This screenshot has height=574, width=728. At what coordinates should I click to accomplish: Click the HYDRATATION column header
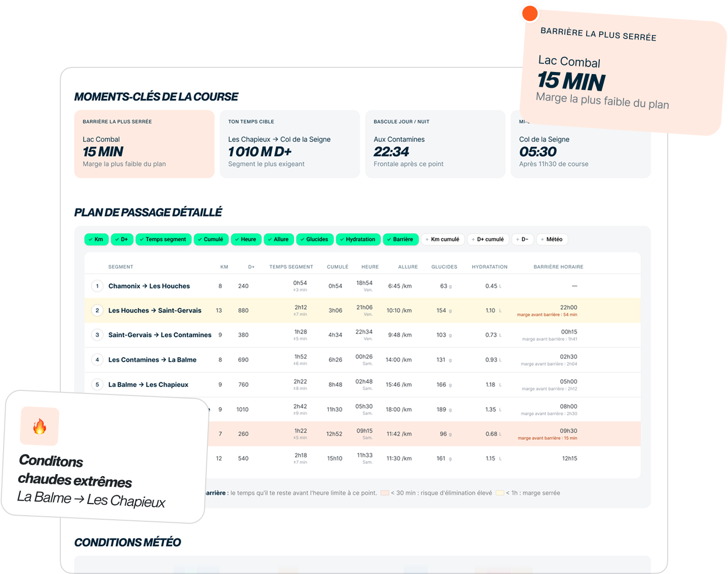(x=489, y=267)
